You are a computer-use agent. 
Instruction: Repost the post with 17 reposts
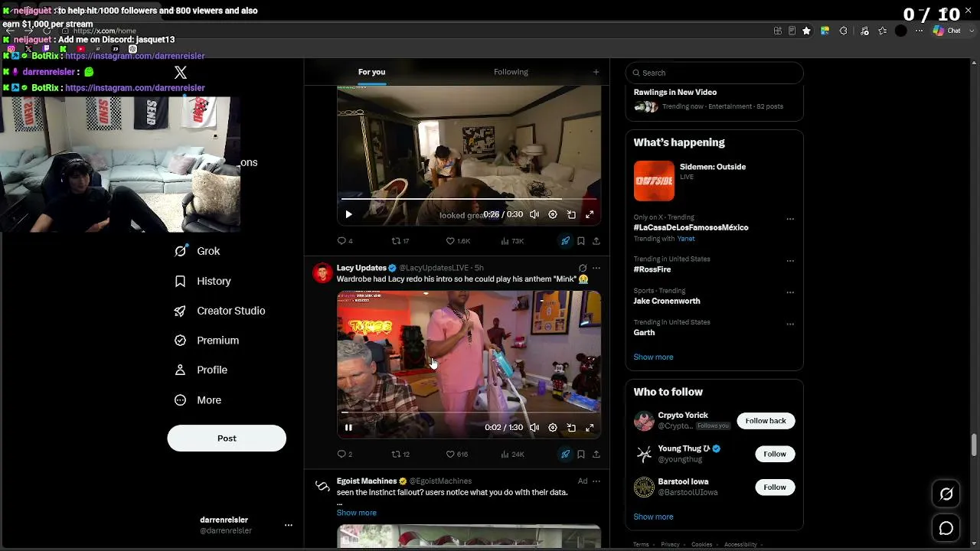pyautogui.click(x=400, y=241)
